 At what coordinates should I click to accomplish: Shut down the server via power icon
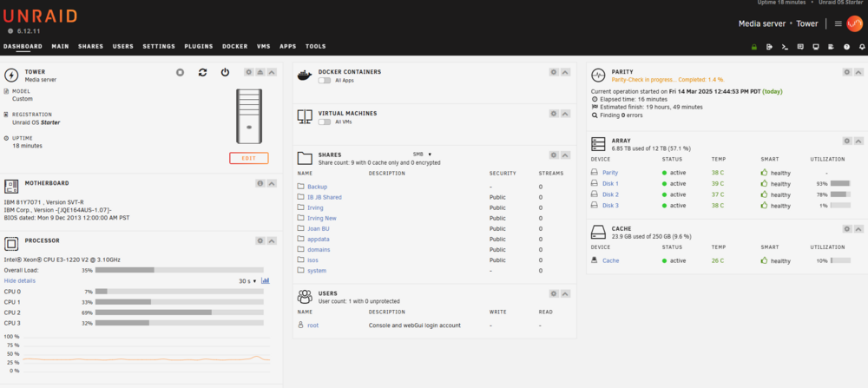225,73
